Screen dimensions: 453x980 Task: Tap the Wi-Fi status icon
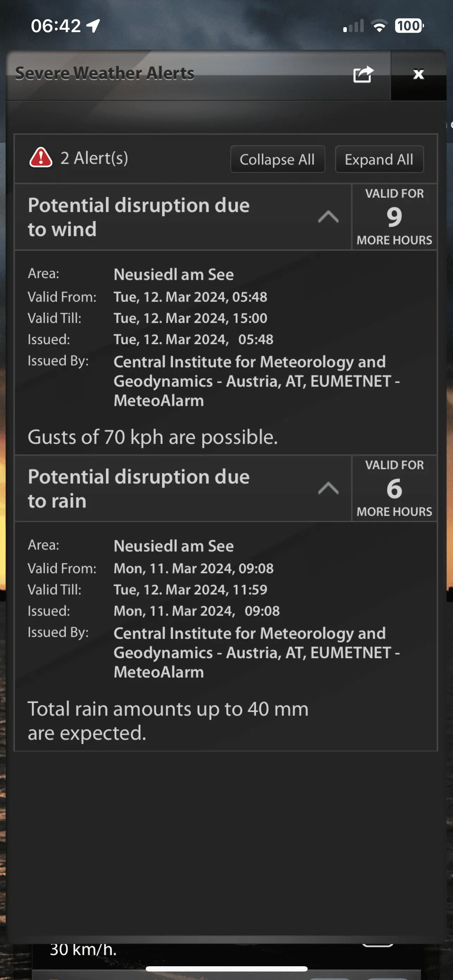379,26
